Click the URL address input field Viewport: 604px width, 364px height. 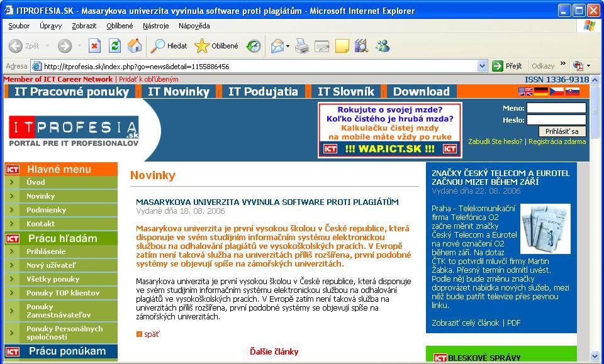[260, 66]
